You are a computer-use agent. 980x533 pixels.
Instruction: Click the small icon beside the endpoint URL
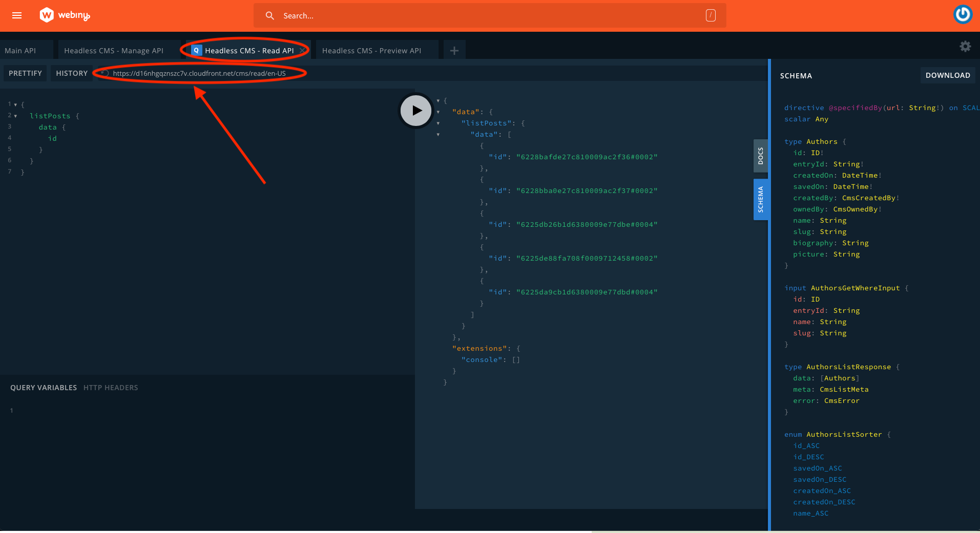[103, 73]
